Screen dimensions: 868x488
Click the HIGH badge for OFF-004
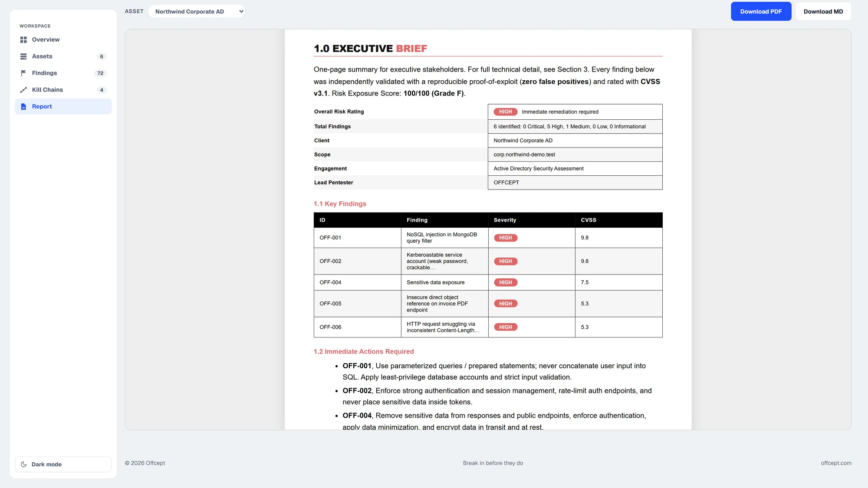click(505, 282)
